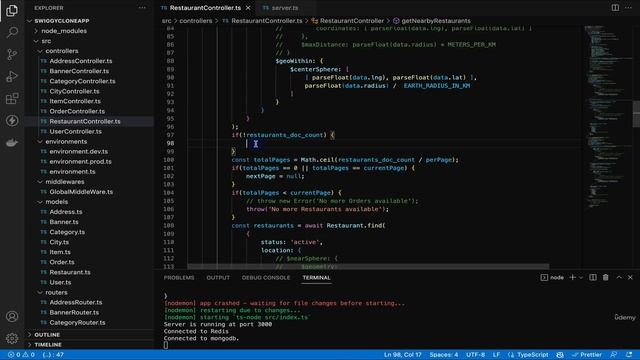This screenshot has width=640, height=360.
Task: Change UTF-8 encoding
Action: (476, 355)
